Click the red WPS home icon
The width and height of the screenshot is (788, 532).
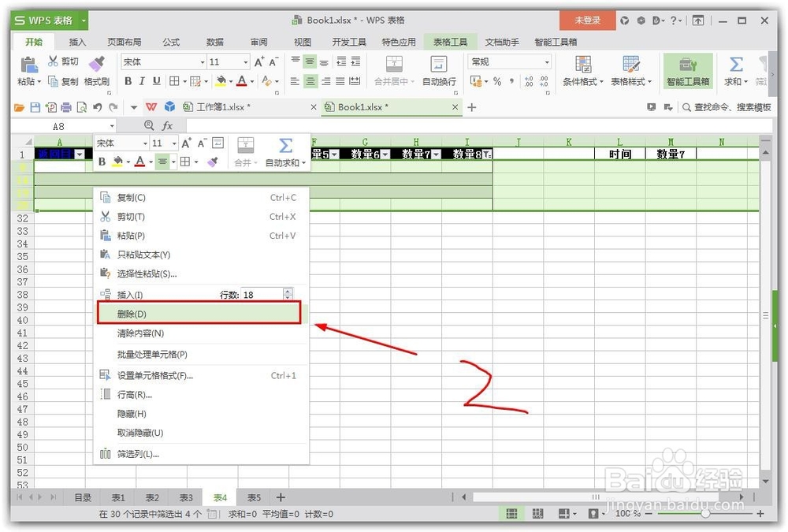coord(151,107)
